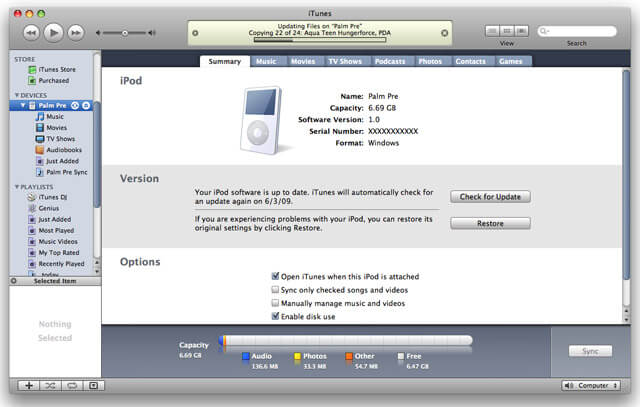Adjust the volume slider knob
Viewport: 640px width, 407px height.
pyautogui.click(x=124, y=33)
